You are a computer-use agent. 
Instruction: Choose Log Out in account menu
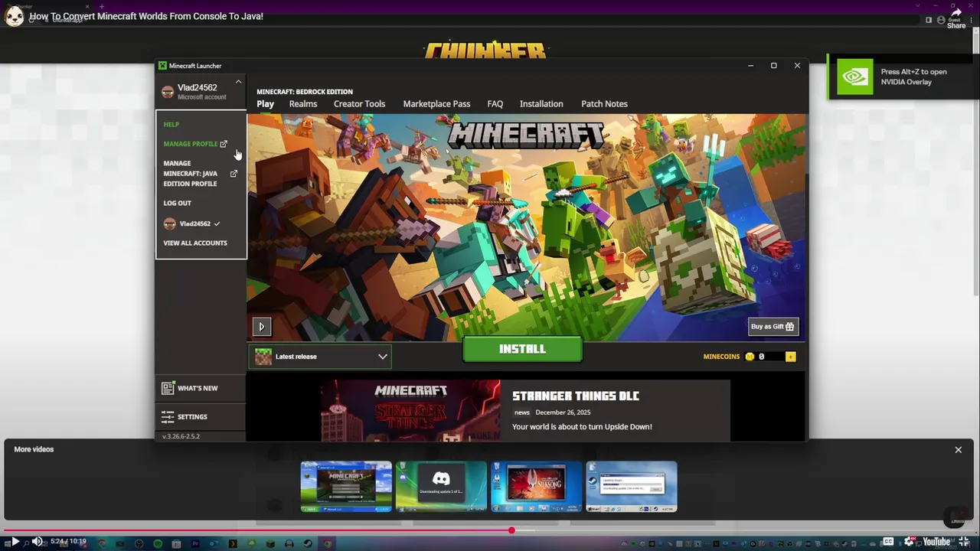tap(177, 203)
